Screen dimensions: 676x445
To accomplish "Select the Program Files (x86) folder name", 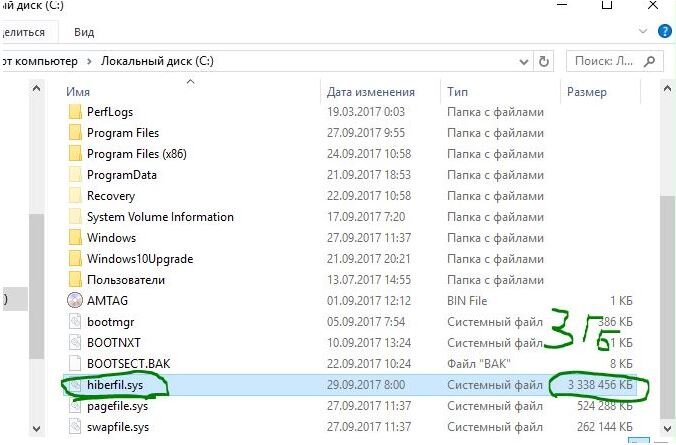I will click(x=137, y=154).
